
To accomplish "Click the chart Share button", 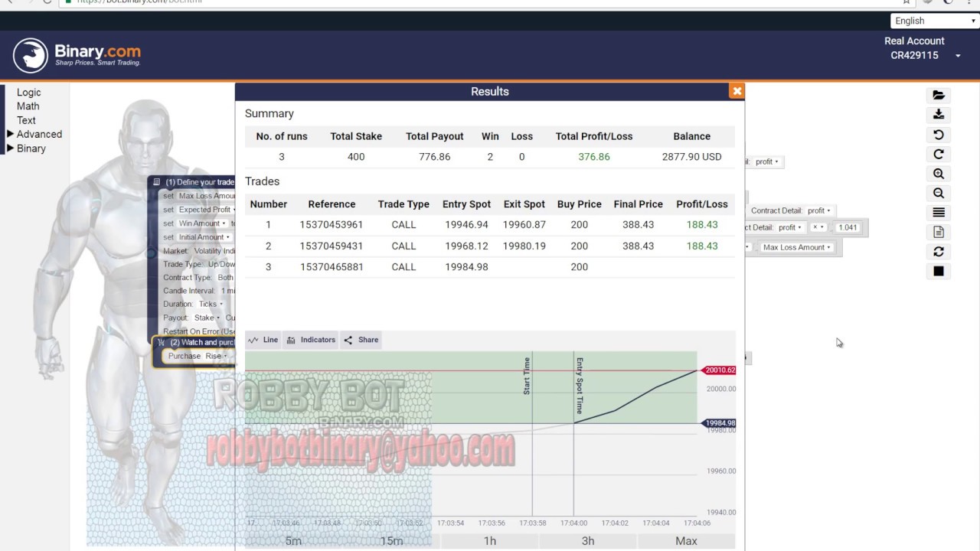I will pos(361,340).
